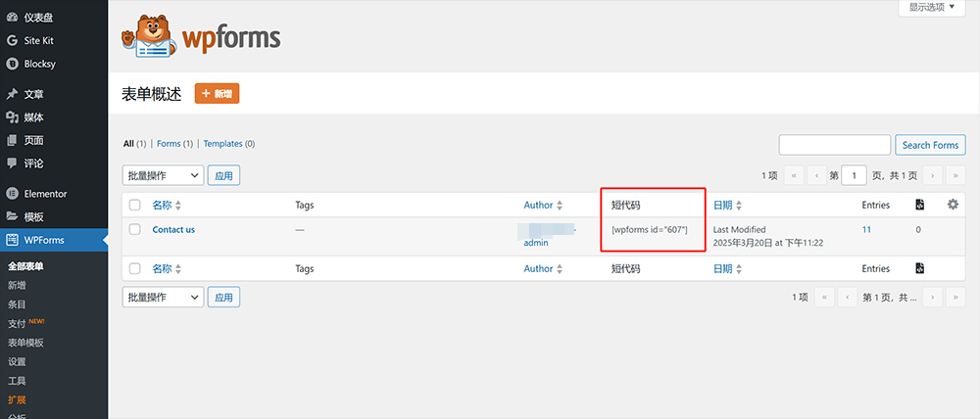Open the 页面 pages menu
The height and width of the screenshot is (419, 980).
[54, 141]
